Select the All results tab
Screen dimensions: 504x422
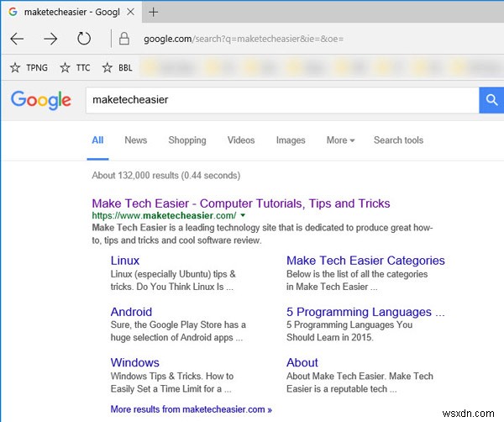[97, 140]
